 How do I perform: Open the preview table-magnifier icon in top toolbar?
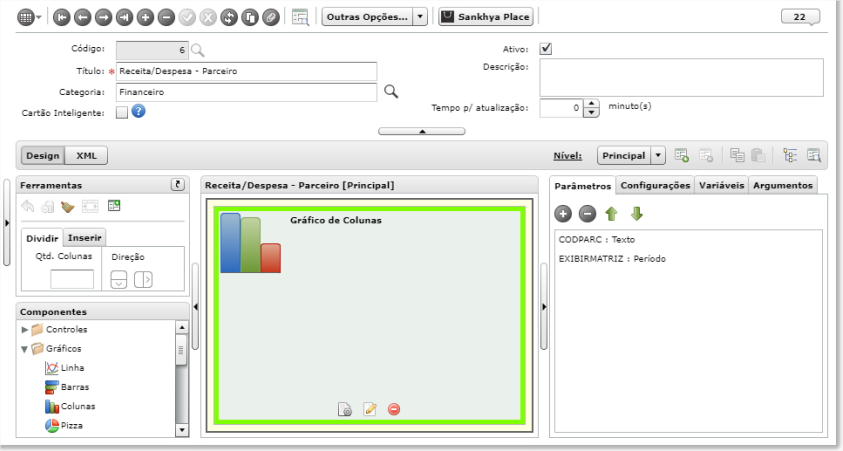[x=301, y=17]
